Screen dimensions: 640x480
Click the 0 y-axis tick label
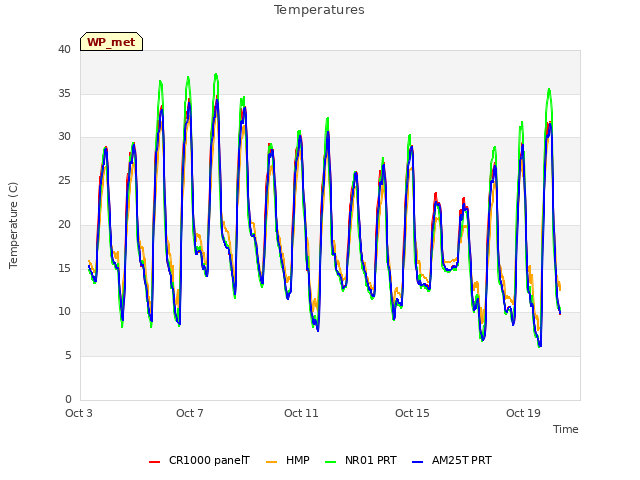[68, 399]
